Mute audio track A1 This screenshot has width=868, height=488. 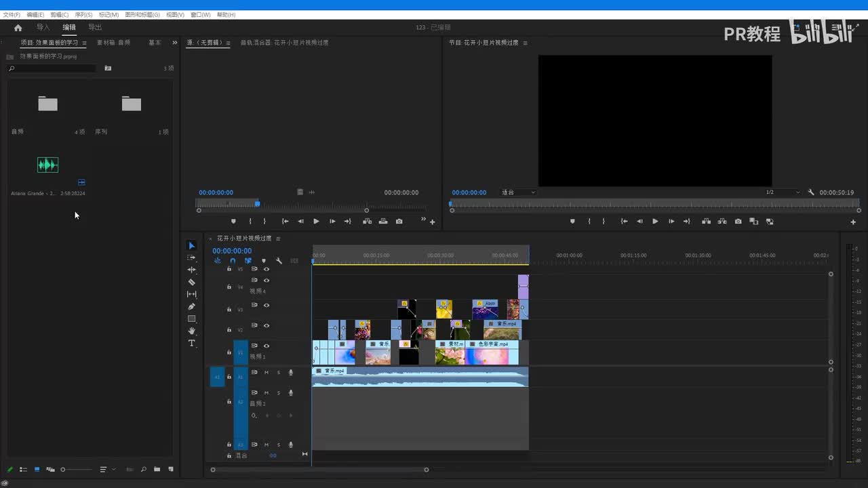coord(267,372)
